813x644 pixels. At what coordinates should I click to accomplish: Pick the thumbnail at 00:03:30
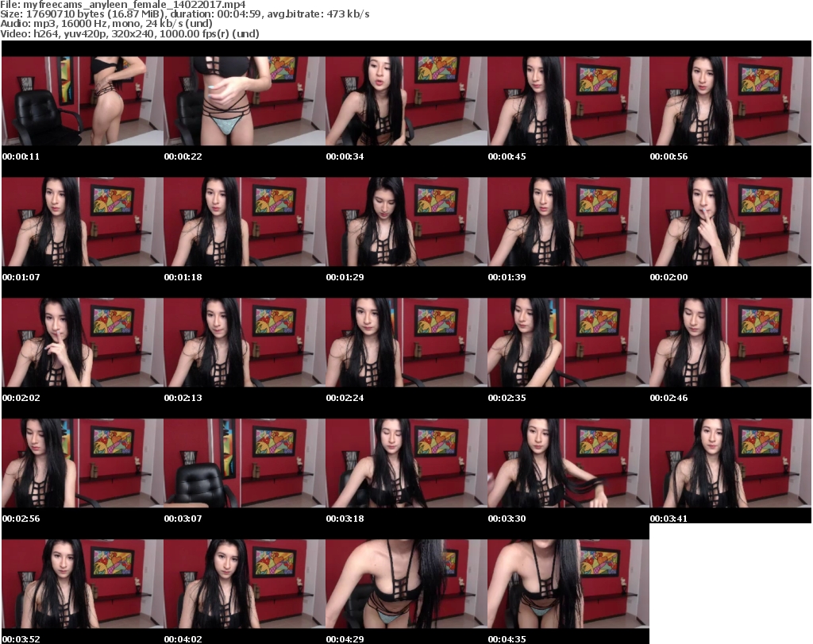coord(568,463)
